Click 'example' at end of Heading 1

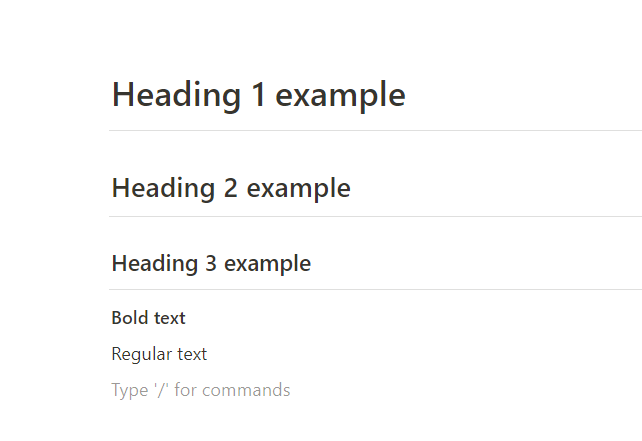tap(340, 95)
